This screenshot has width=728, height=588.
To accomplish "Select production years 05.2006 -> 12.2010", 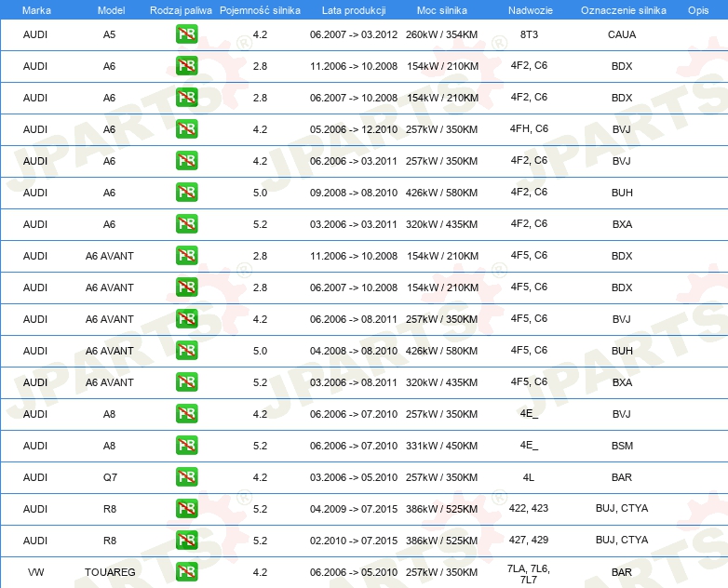I will [354, 129].
